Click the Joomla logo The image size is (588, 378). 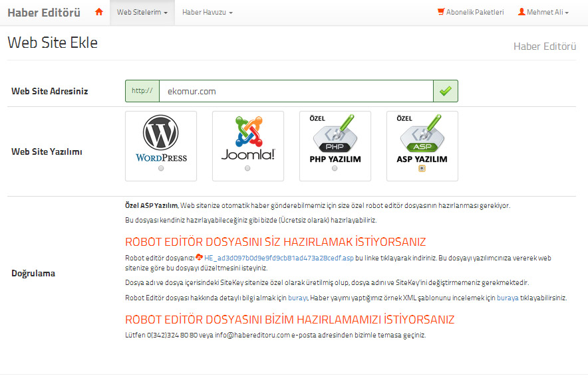248,138
